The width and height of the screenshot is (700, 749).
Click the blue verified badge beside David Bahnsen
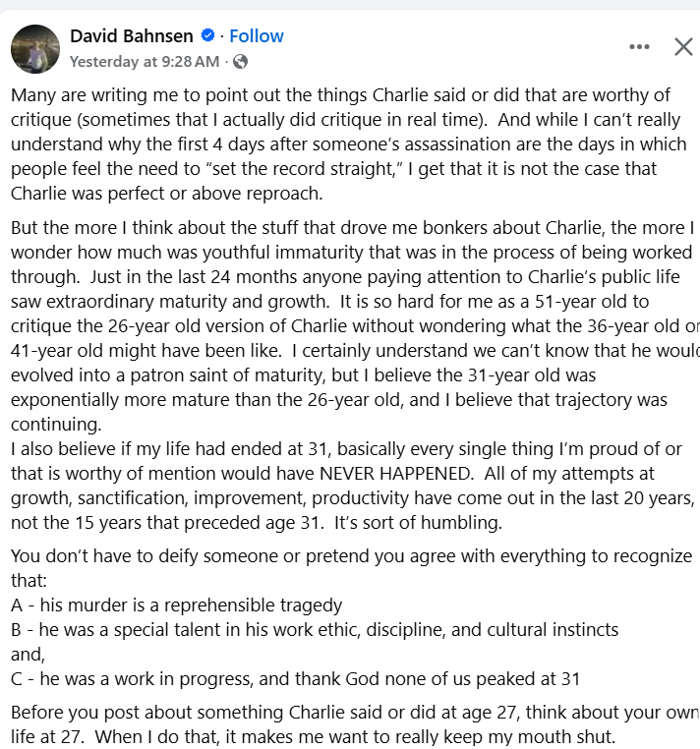pos(207,35)
